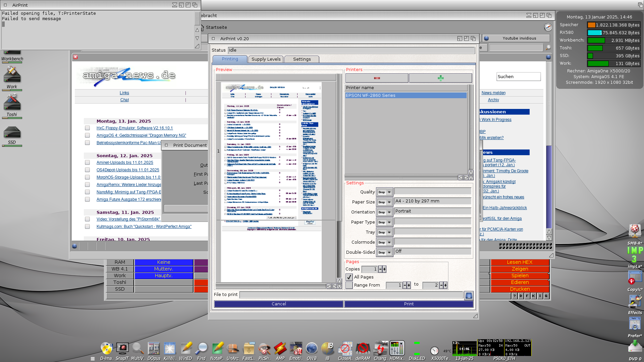The image size is (644, 362).
Task: Click the red Drucken button
Action: pyautogui.click(x=520, y=289)
